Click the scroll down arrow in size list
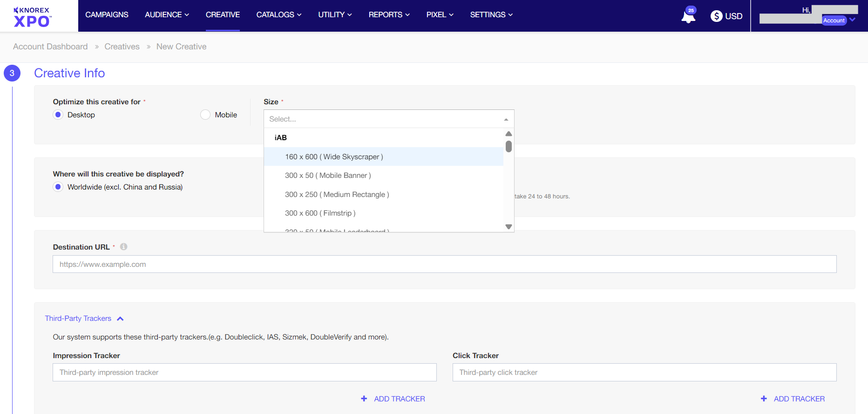The height and width of the screenshot is (414, 868). 509,227
